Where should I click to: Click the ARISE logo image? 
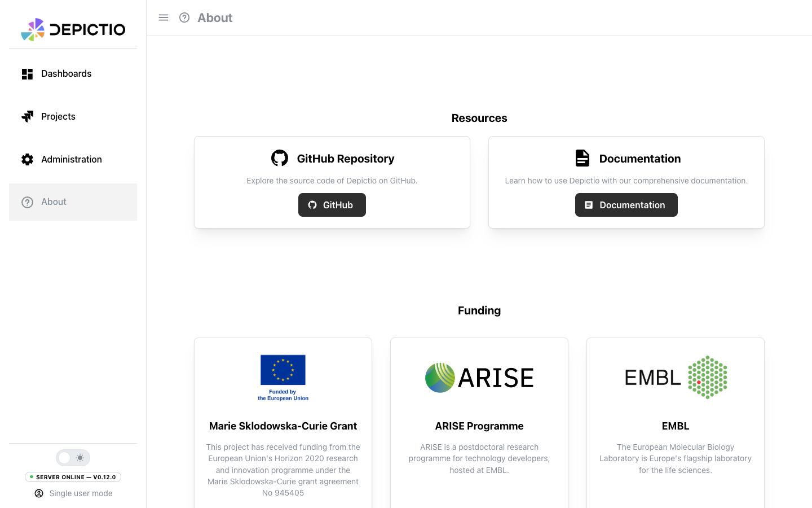click(x=479, y=378)
